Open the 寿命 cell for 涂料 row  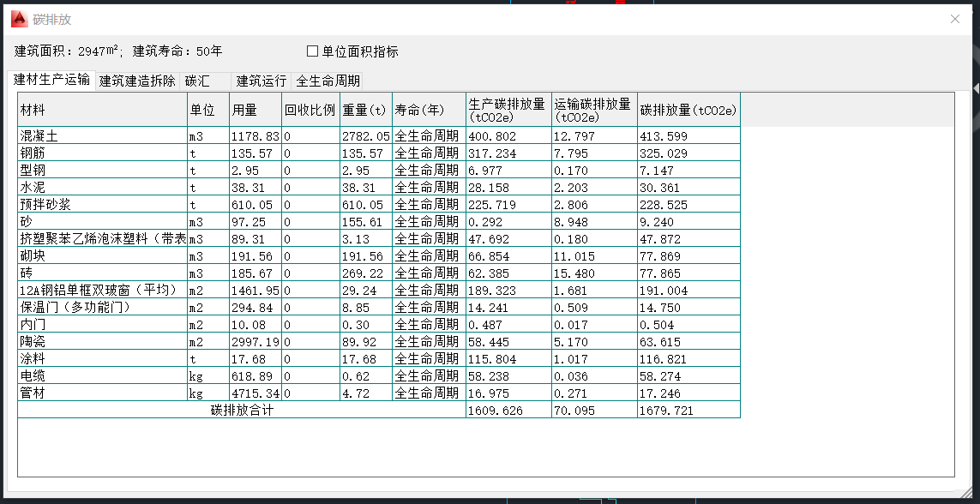click(x=429, y=359)
